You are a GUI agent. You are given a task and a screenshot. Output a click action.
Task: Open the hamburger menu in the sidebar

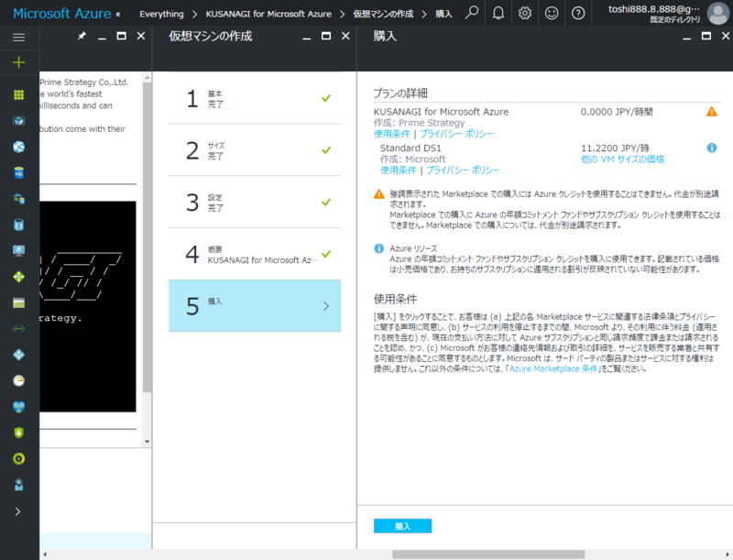(18, 38)
